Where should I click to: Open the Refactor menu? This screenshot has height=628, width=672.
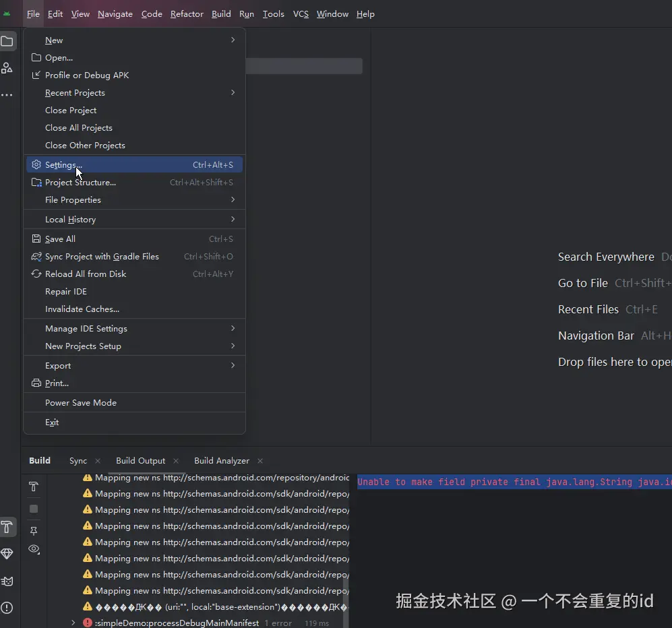click(187, 14)
